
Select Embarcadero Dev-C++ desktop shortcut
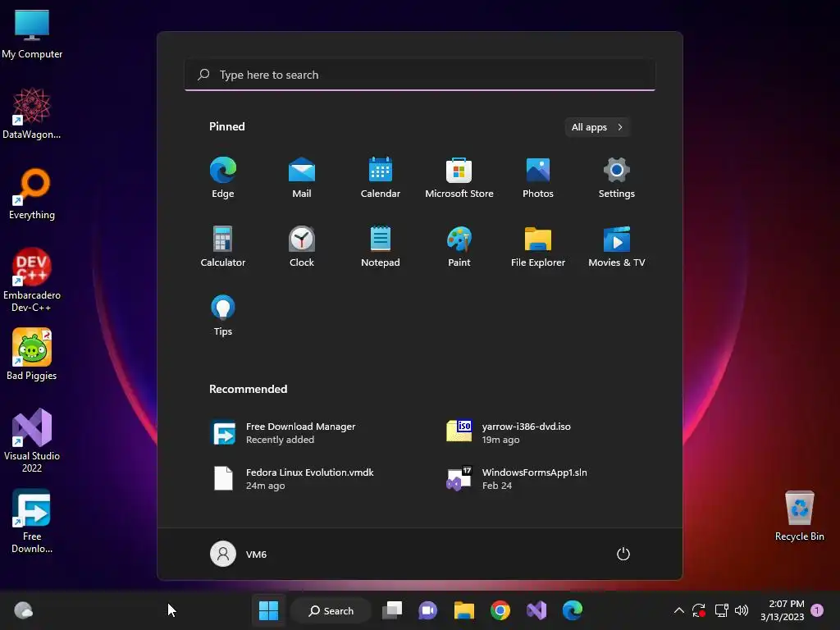[x=32, y=280]
